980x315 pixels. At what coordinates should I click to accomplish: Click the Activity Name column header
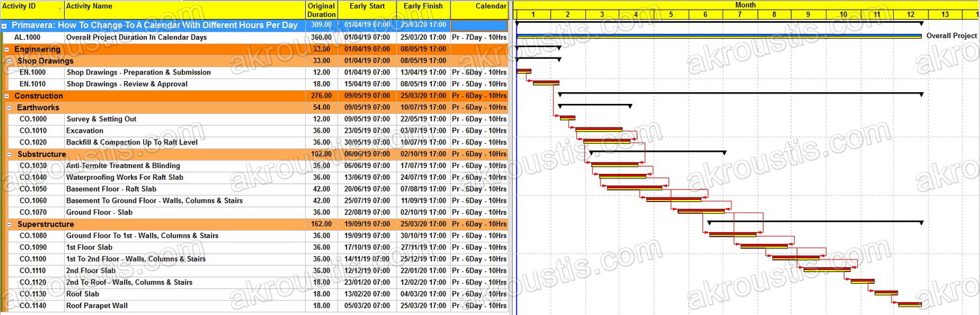[x=185, y=10]
